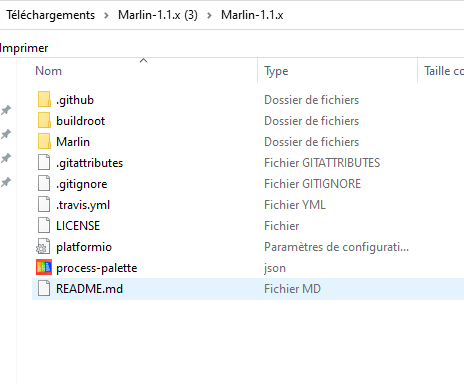The image size is (464, 384).
Task: Select the .travis.yml file name
Action: 83,205
